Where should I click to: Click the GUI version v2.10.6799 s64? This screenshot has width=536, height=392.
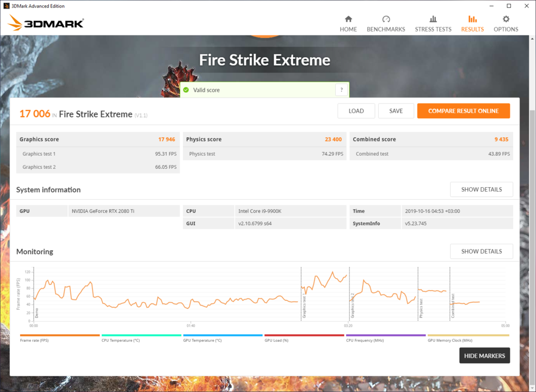tap(255, 223)
